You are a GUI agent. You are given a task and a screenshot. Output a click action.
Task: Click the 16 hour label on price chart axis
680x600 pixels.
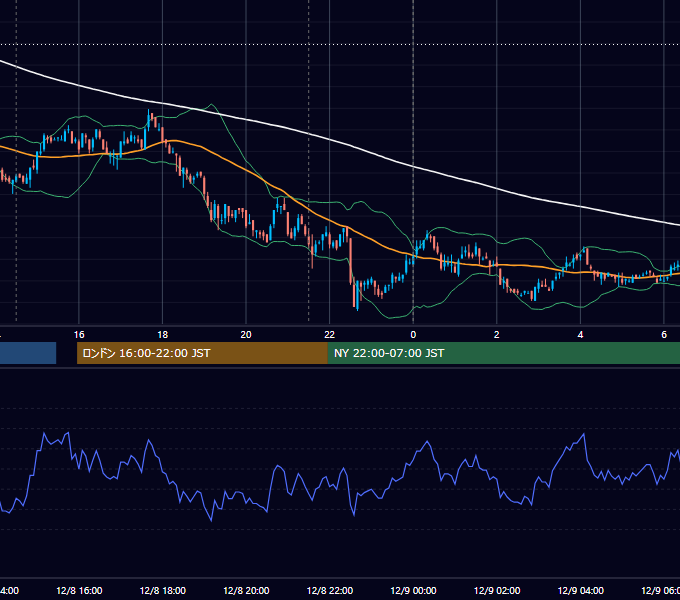pyautogui.click(x=79, y=335)
